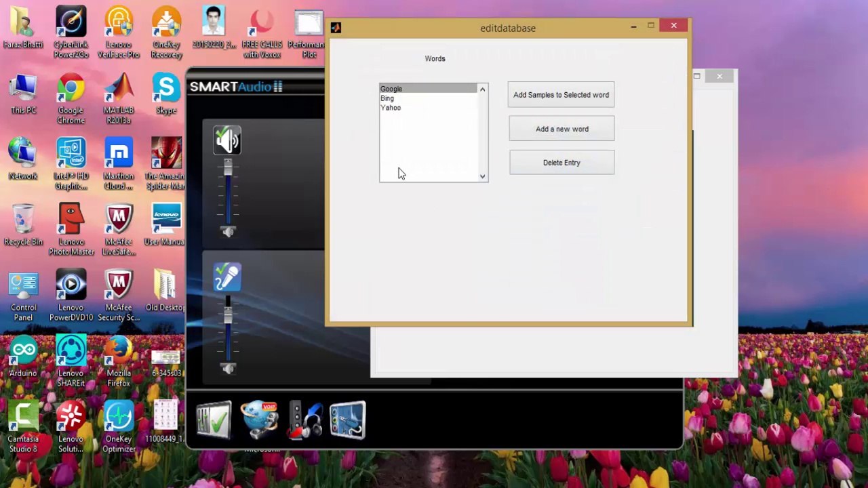Open Camtasia Studio 8 shortcut
This screenshot has width=868, height=488.
pyautogui.click(x=23, y=427)
